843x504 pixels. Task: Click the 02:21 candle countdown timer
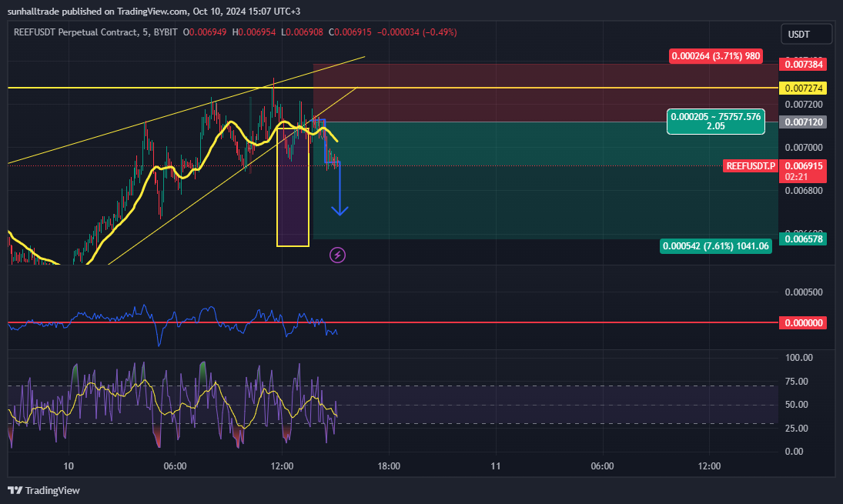click(x=796, y=177)
